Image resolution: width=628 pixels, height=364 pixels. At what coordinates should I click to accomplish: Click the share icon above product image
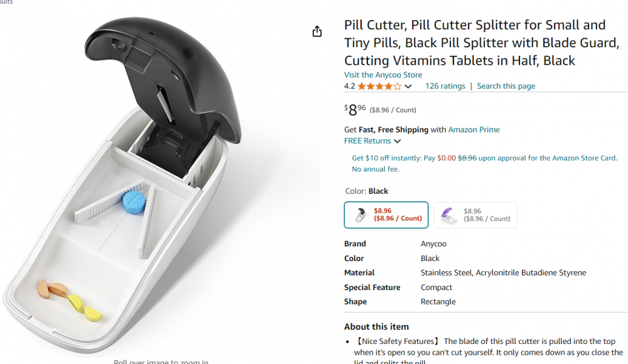(x=317, y=31)
